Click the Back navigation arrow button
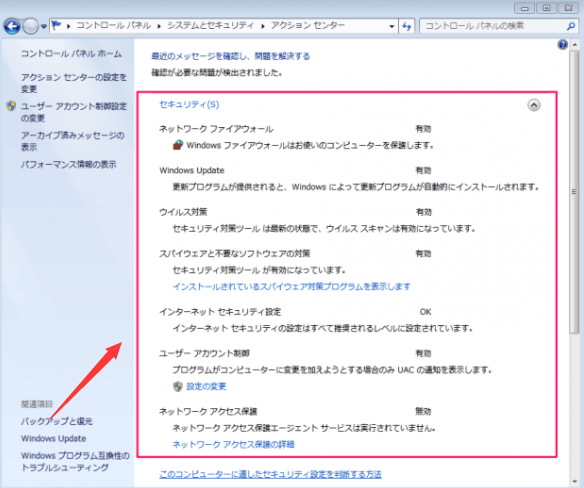 (12, 26)
